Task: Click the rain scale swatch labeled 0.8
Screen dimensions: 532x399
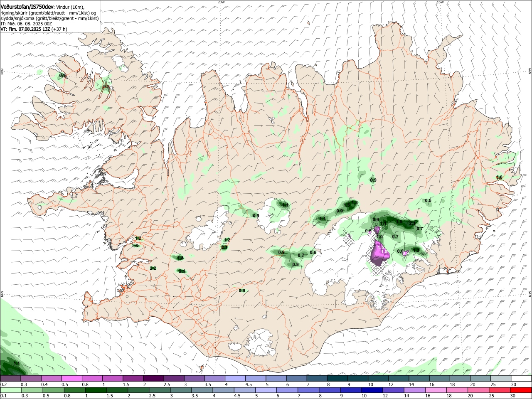Action: [75, 390]
